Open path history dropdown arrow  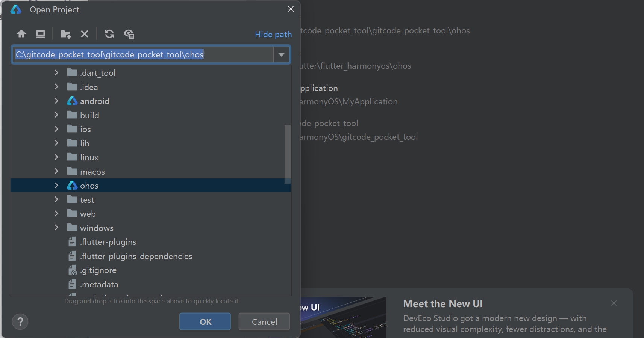pos(282,55)
